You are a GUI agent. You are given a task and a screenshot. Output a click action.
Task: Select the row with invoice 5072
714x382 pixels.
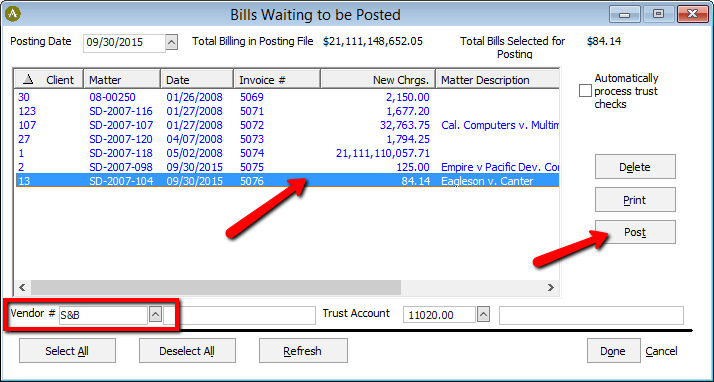[287, 125]
